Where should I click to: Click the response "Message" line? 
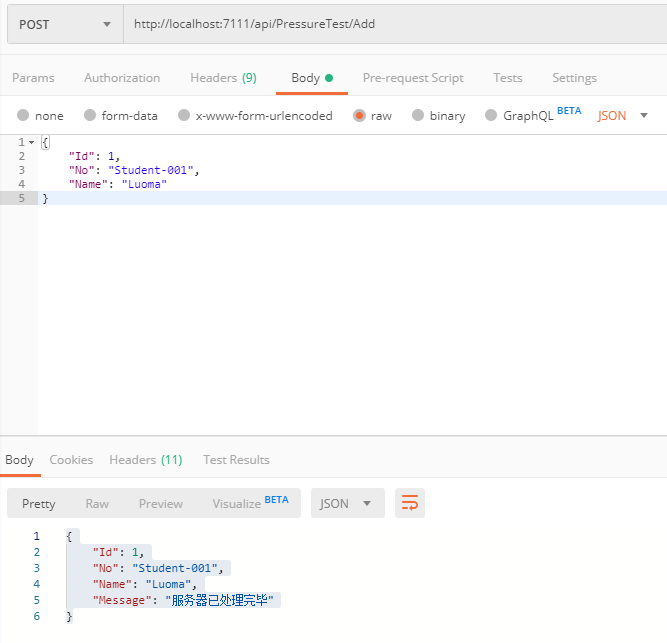click(183, 600)
